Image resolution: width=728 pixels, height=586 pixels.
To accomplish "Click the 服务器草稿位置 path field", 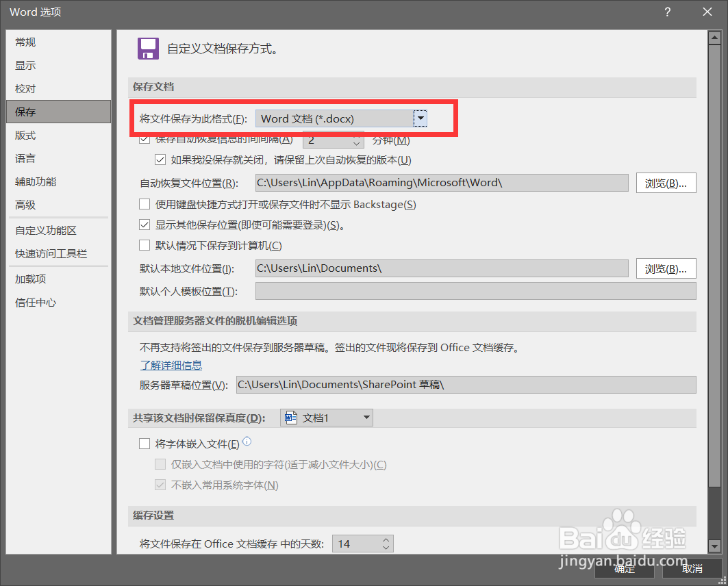I will pos(466,385).
